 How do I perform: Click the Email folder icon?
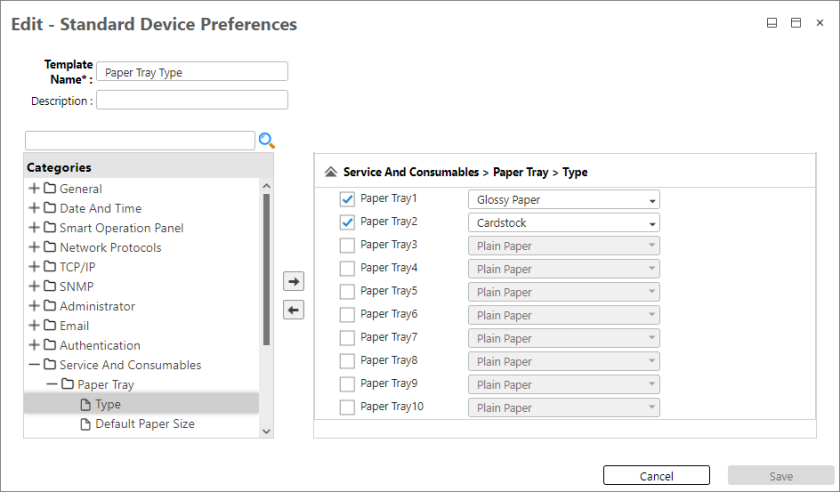coord(50,326)
